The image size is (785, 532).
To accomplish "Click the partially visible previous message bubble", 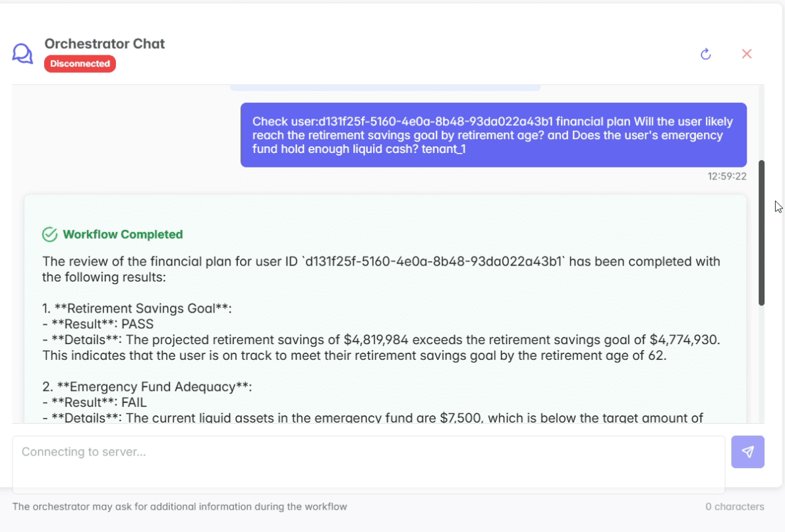I will (x=385, y=88).
